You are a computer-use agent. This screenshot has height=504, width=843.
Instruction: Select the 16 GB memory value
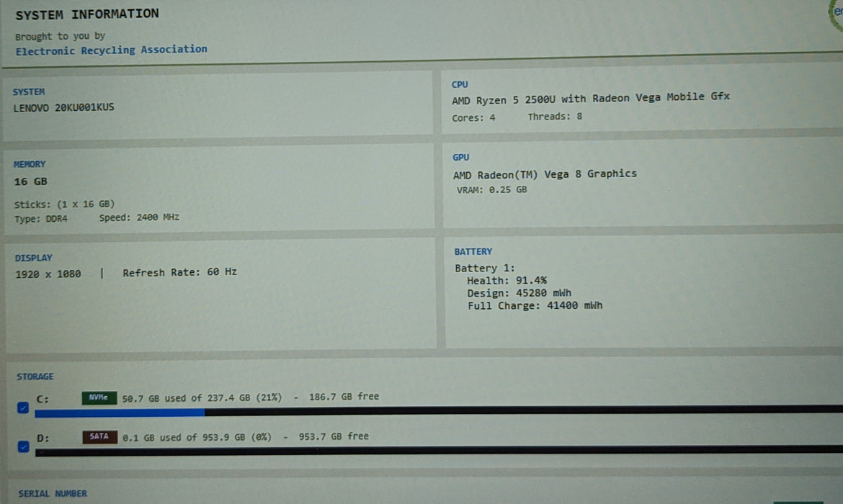click(x=31, y=181)
